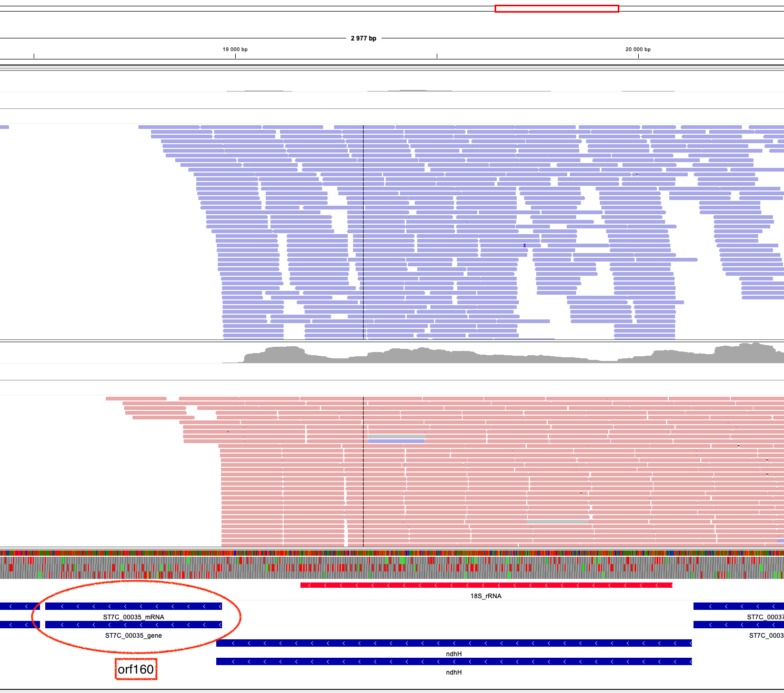Click the purple insertion marker in blue reads
The width and height of the screenshot is (784, 693).
[x=525, y=246]
